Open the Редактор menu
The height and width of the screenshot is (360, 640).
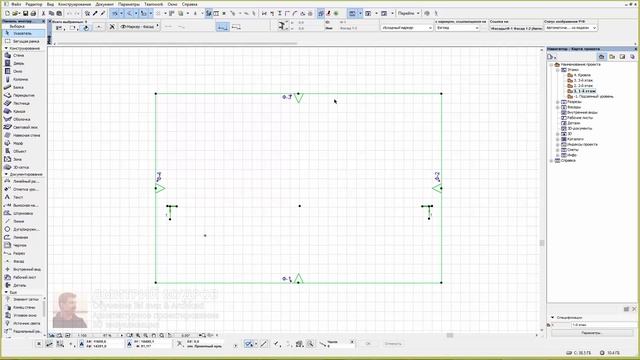(x=33, y=4)
